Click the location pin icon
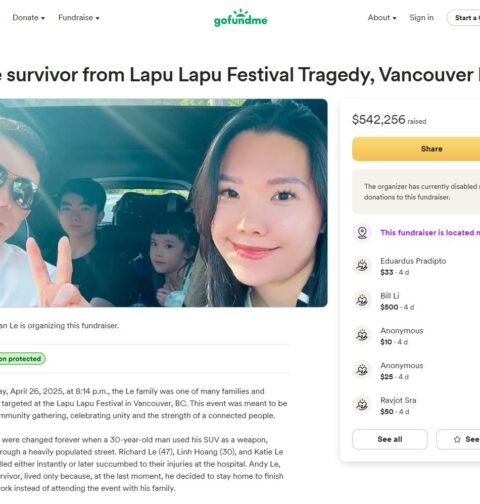This screenshot has height=504, width=480. pyautogui.click(x=362, y=232)
